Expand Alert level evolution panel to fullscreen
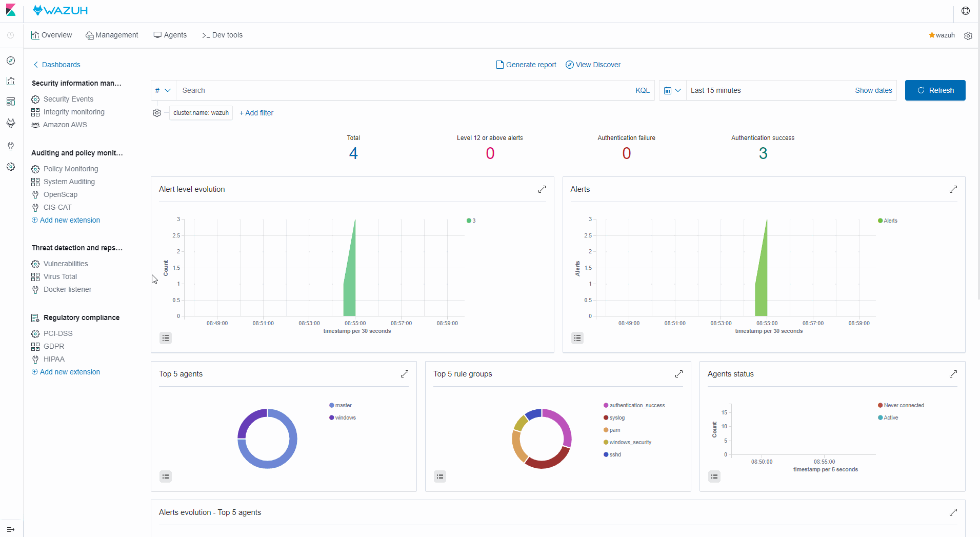The image size is (980, 537). pyautogui.click(x=542, y=189)
